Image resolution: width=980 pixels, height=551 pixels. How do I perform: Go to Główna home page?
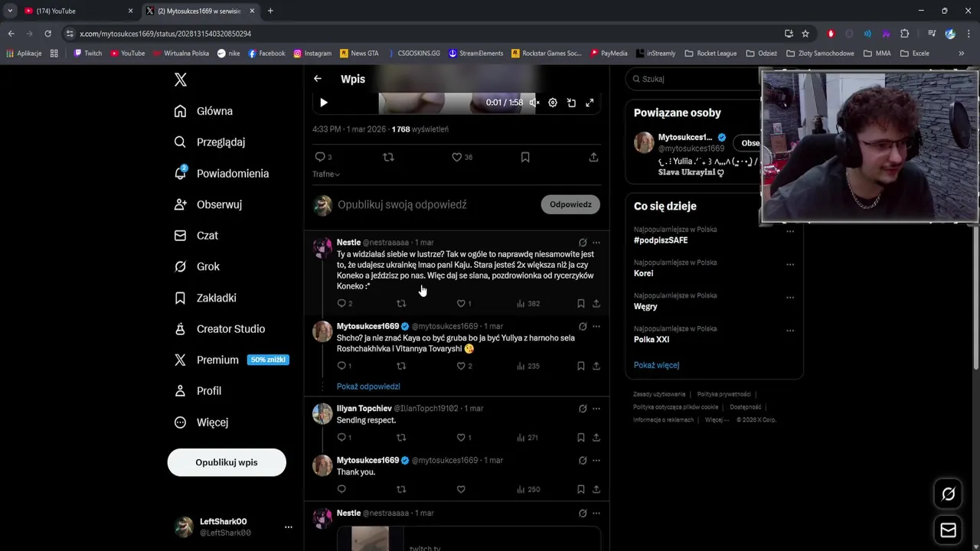click(x=204, y=111)
